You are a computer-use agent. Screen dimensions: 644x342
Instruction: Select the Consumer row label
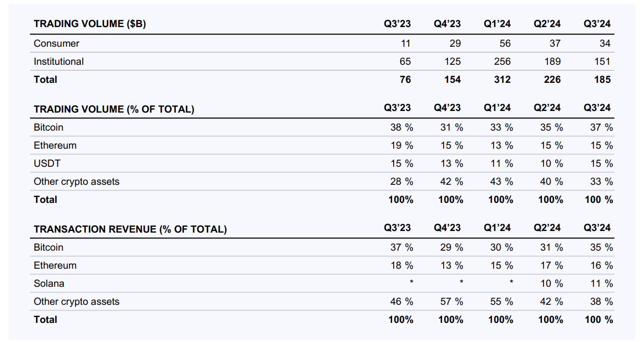coord(56,44)
